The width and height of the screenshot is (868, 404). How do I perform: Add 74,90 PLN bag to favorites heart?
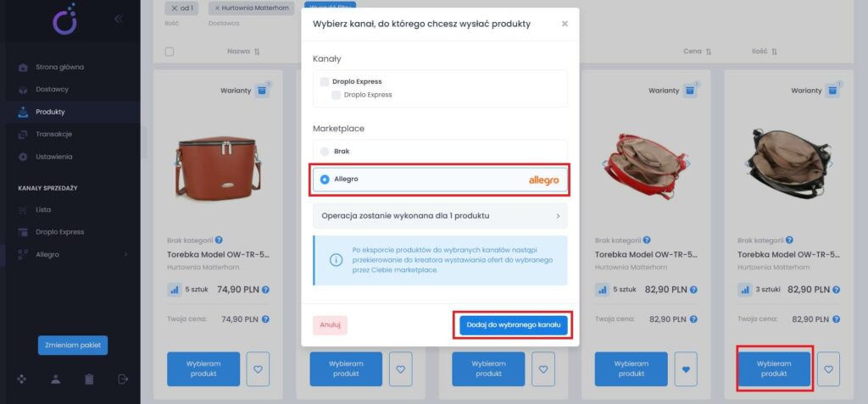click(x=258, y=368)
